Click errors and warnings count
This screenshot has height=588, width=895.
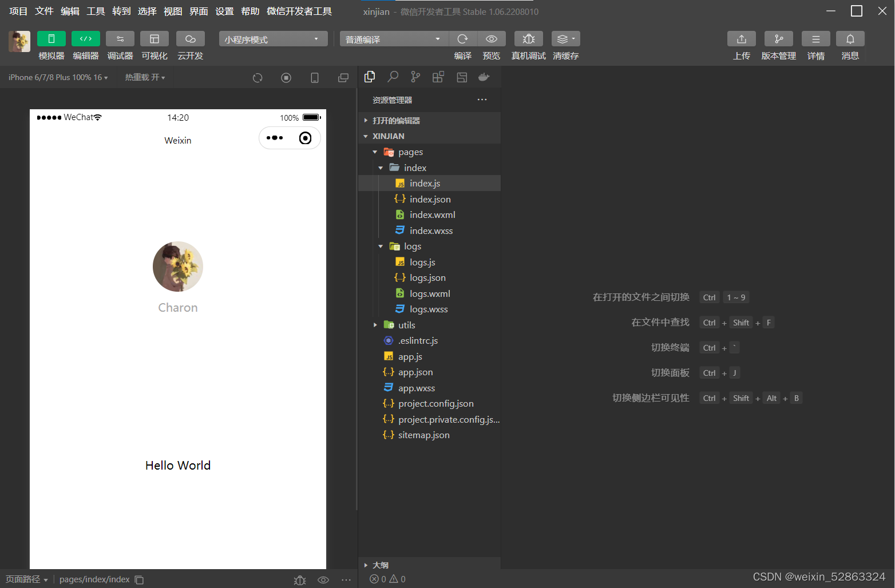387,579
